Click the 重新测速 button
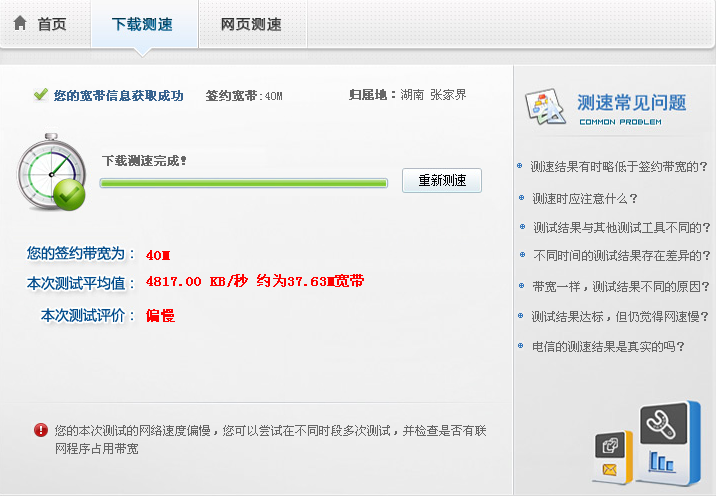 [x=442, y=180]
